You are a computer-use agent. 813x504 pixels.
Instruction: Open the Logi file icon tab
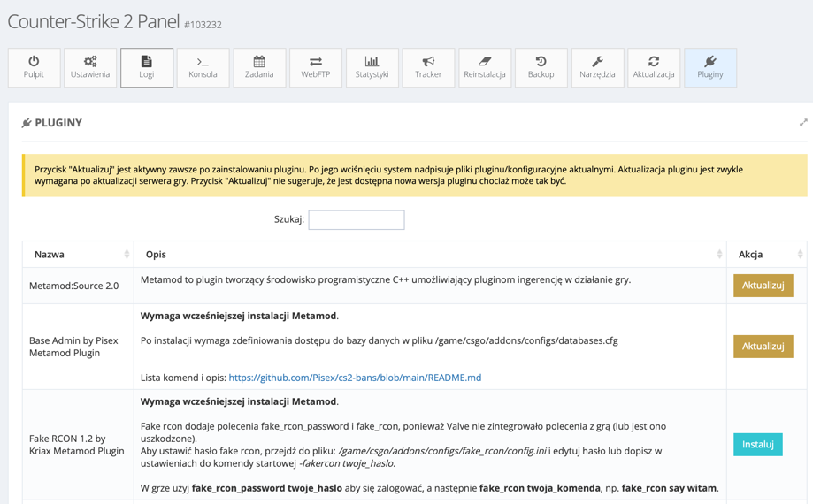tap(147, 68)
